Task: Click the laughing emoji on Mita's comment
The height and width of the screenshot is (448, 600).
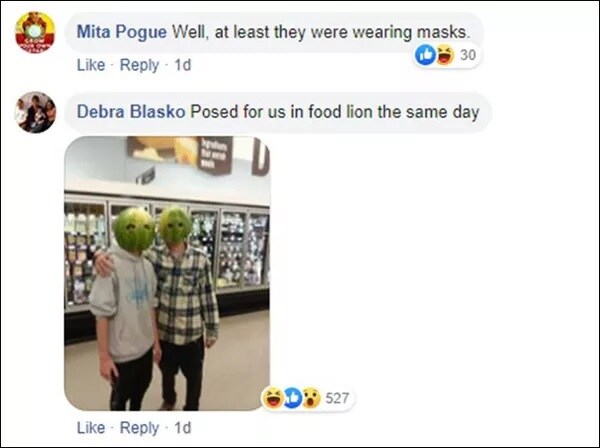Action: 445,55
